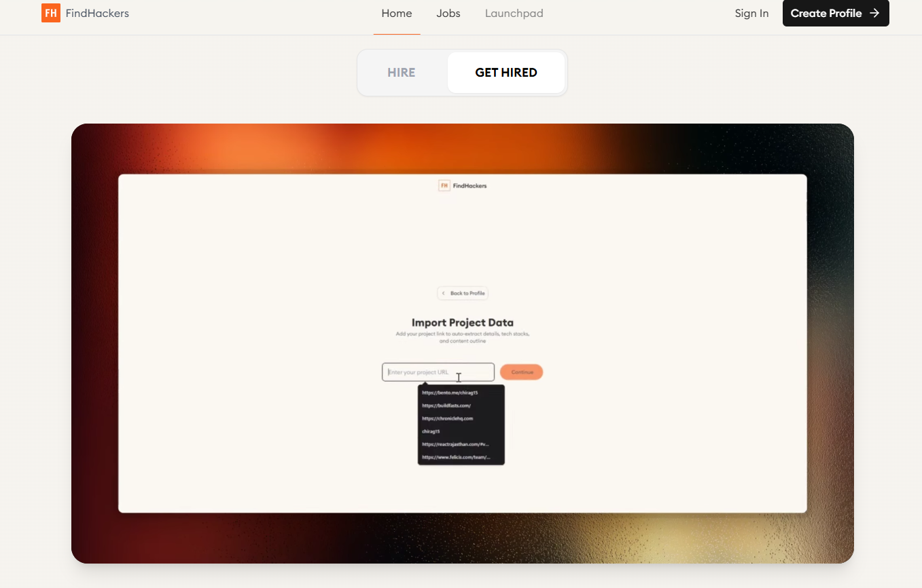Open the Home tab

pyautogui.click(x=397, y=14)
